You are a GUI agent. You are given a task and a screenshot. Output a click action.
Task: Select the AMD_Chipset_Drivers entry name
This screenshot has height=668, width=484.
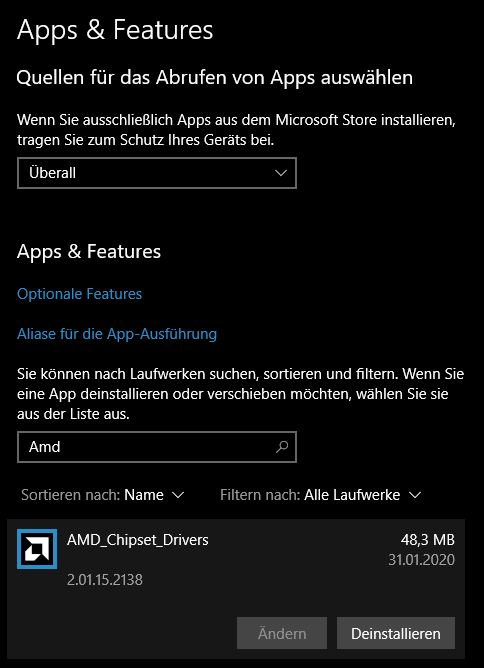pyautogui.click(x=138, y=540)
